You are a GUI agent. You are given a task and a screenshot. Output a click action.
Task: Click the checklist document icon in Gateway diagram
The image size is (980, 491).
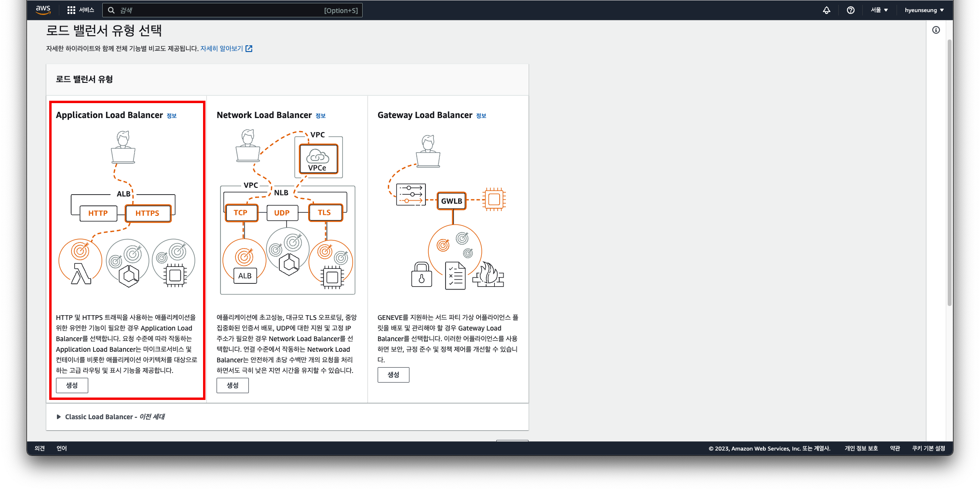[x=455, y=276]
